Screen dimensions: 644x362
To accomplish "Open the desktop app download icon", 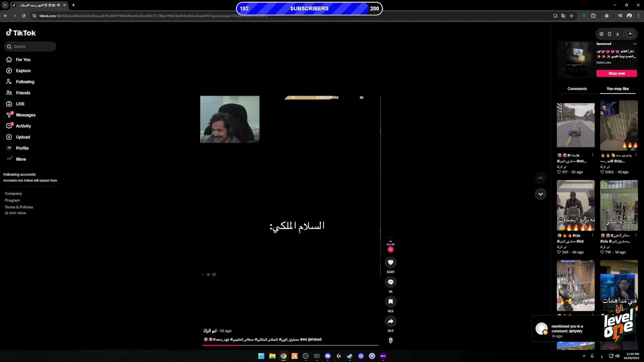I will 617,34.
